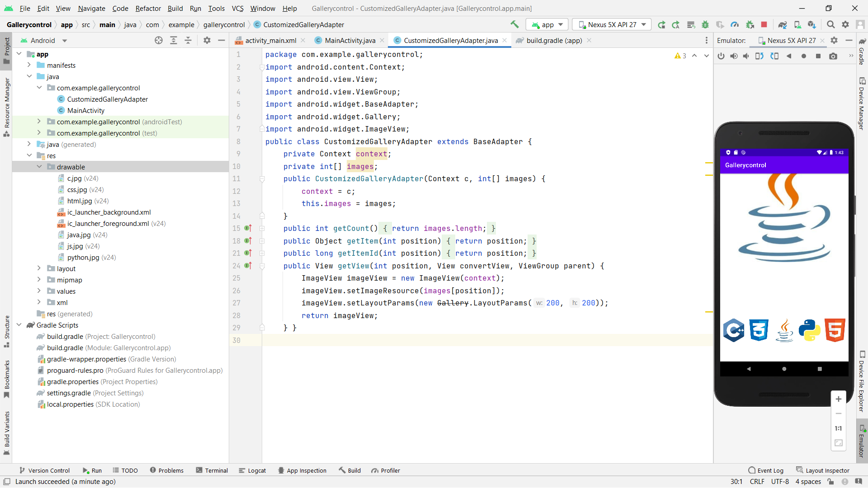Open Logcat from the bottom bar
This screenshot has height=488, width=868.
tap(252, 470)
